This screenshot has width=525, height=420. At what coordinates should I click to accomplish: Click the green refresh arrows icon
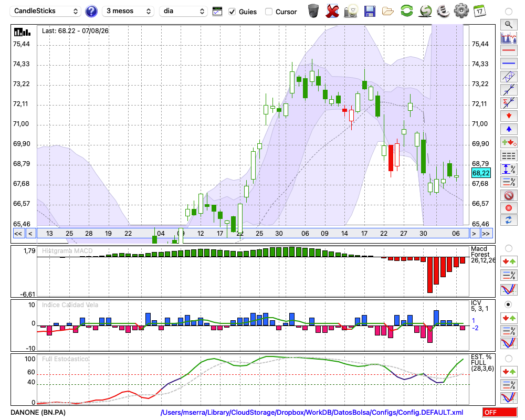click(x=406, y=11)
